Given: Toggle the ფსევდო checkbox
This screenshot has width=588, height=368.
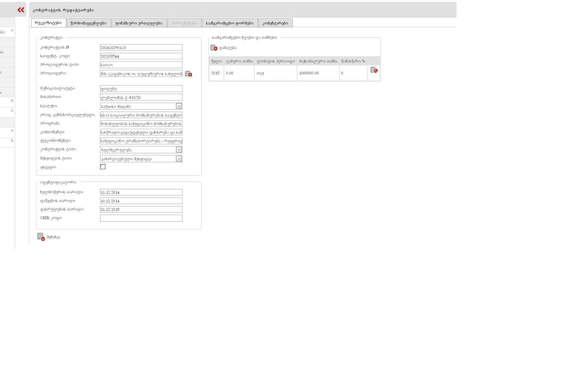Looking at the screenshot, I should tap(102, 167).
